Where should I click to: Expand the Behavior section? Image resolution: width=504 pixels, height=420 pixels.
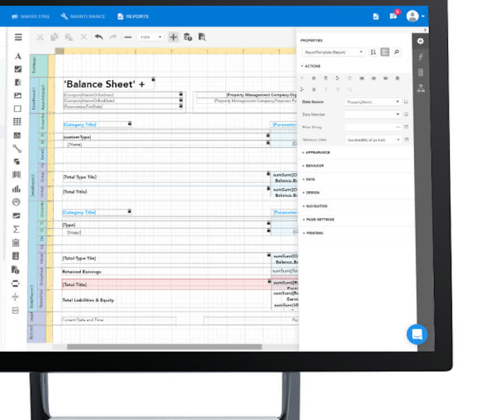coord(313,166)
